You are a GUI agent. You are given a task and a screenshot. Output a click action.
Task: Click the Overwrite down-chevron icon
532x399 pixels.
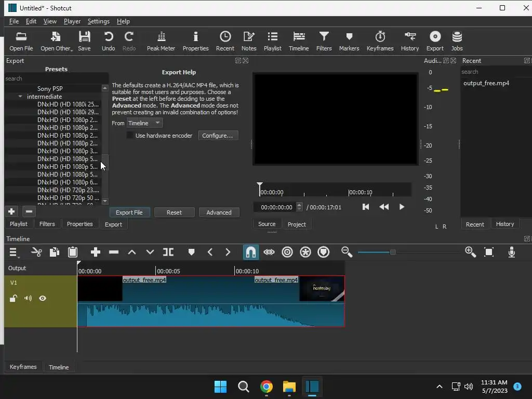pos(150,252)
